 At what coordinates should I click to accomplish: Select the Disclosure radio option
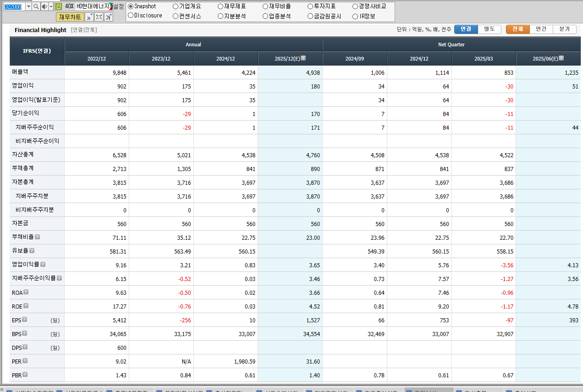click(x=131, y=16)
